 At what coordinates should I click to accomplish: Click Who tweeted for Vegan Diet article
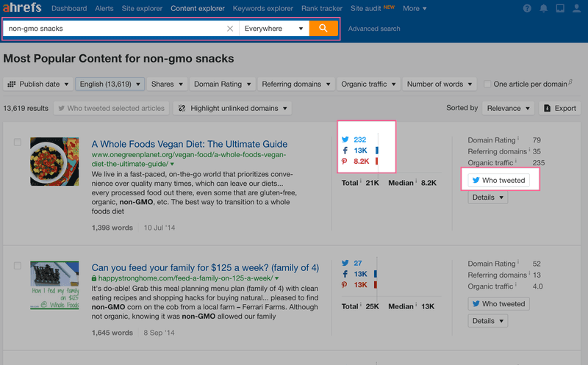(x=499, y=180)
